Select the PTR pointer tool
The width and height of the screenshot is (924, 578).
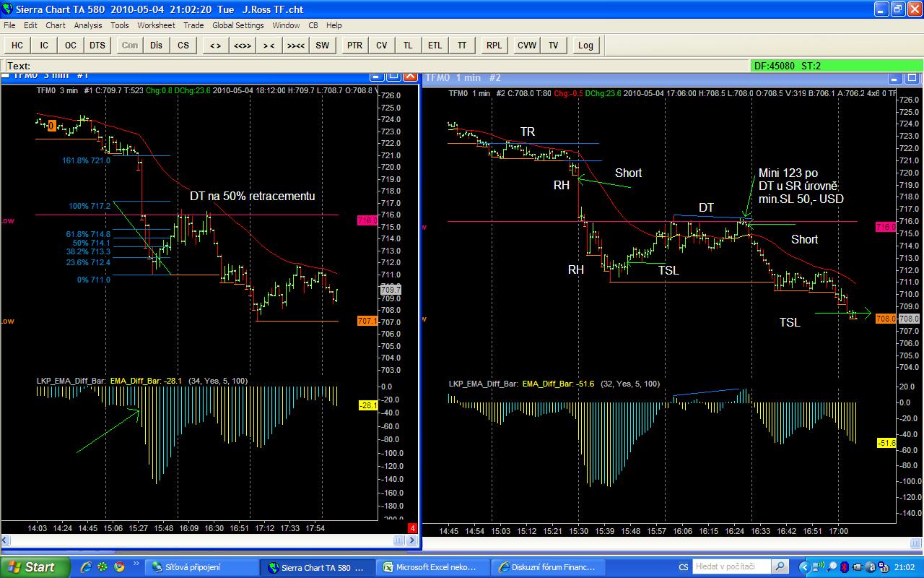pos(354,45)
